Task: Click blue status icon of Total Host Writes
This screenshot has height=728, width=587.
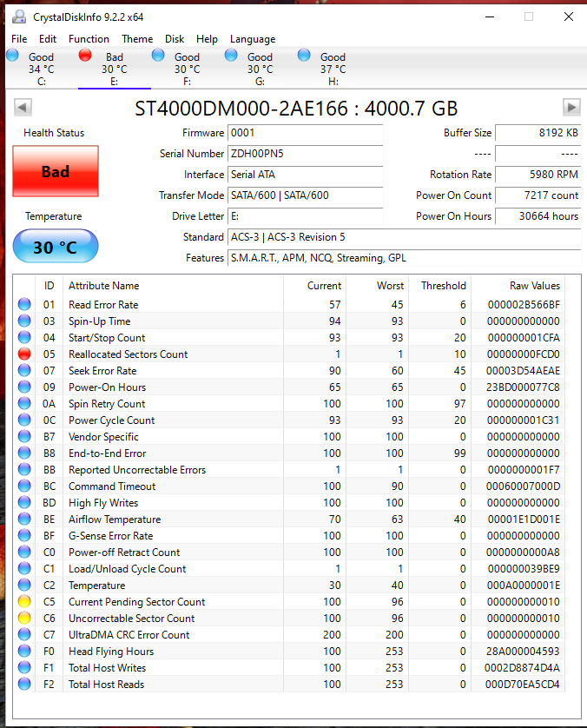Action: (24, 668)
